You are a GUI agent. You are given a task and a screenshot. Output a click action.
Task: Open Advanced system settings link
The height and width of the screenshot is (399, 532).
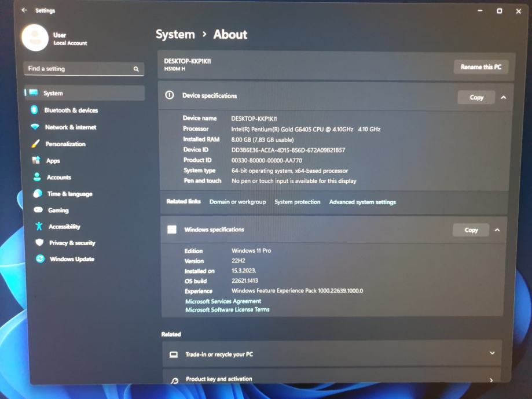coord(362,202)
